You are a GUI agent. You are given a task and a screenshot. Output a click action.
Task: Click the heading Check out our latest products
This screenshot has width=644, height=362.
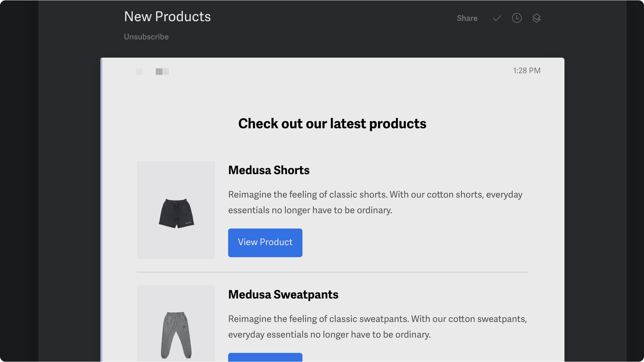pos(332,124)
